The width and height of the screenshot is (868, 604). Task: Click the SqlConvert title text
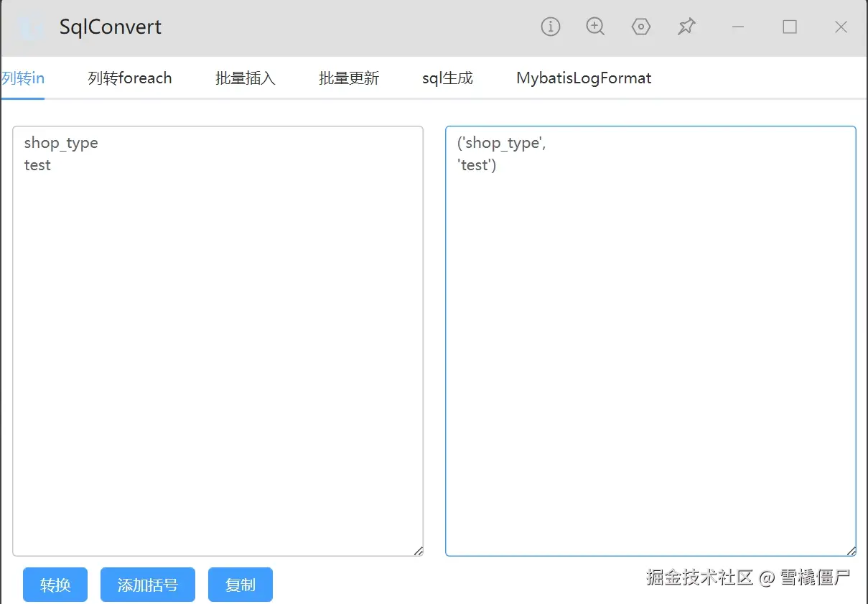[111, 27]
